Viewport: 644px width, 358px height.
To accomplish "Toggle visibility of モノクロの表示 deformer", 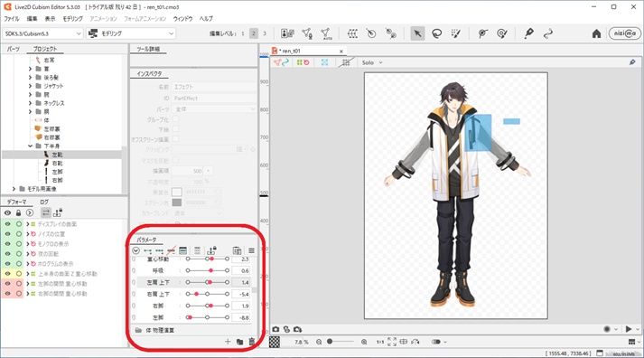I will tap(8, 244).
